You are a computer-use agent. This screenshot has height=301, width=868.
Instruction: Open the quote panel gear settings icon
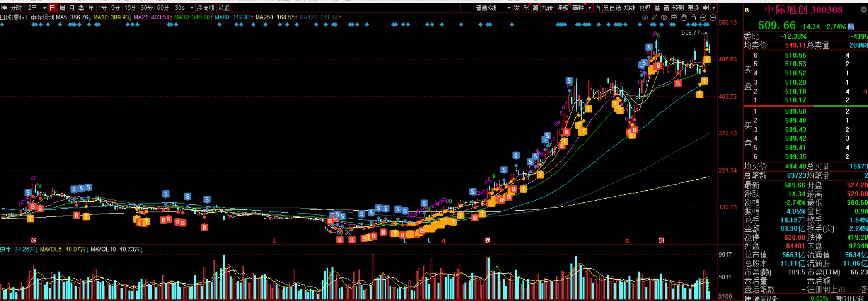pos(863,10)
